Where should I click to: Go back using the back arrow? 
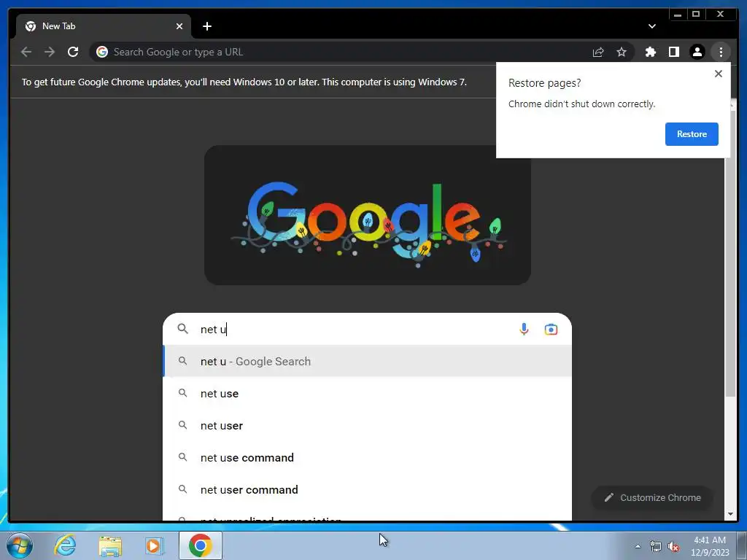pos(26,52)
